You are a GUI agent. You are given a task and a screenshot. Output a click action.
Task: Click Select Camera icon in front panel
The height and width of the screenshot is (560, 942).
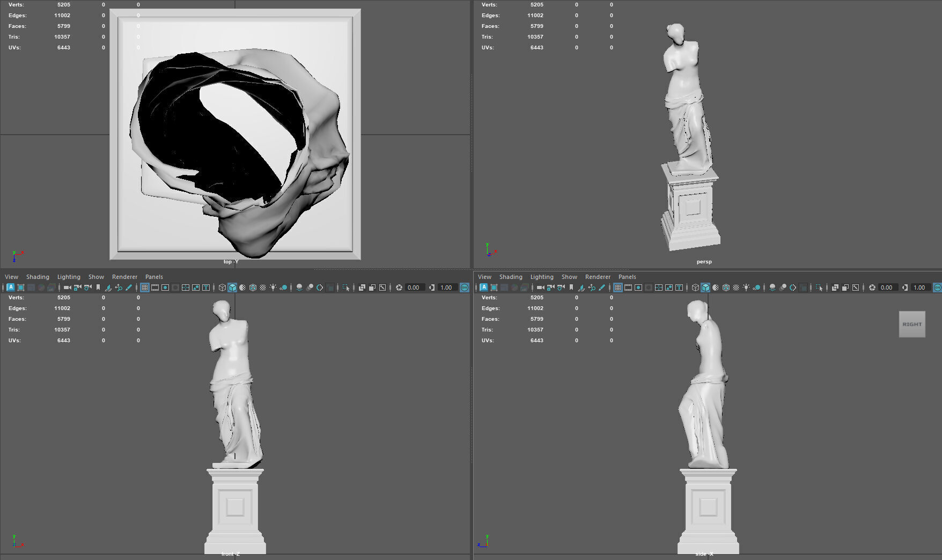coord(67,288)
